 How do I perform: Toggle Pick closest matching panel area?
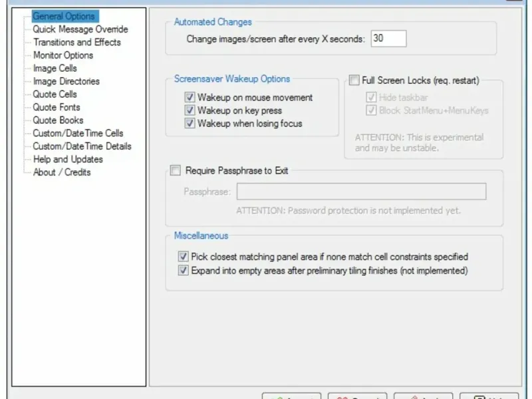[184, 257]
